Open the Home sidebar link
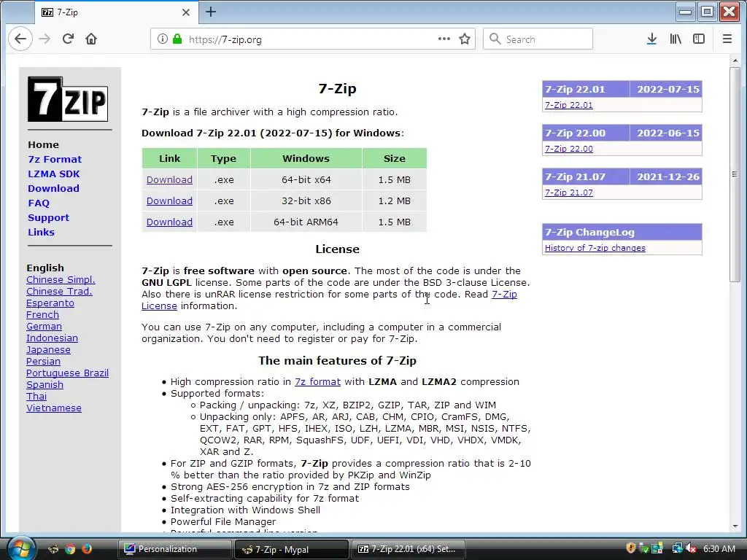 pyautogui.click(x=43, y=145)
